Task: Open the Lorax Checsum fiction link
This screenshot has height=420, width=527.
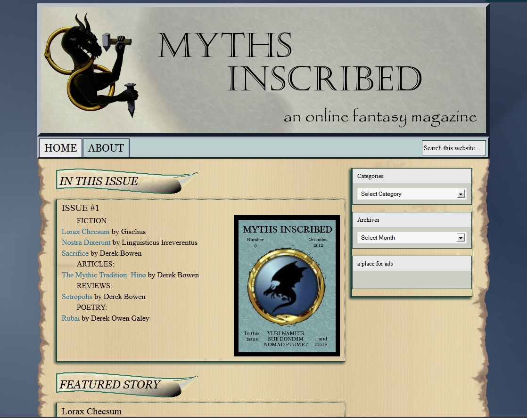Action: point(85,232)
